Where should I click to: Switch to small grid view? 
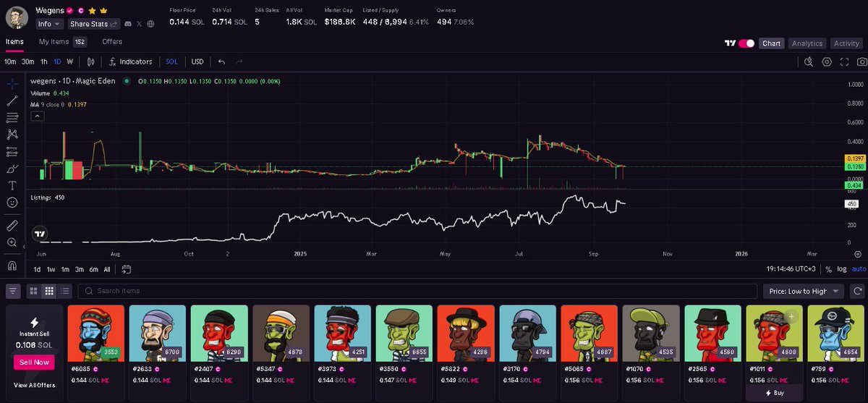49,291
